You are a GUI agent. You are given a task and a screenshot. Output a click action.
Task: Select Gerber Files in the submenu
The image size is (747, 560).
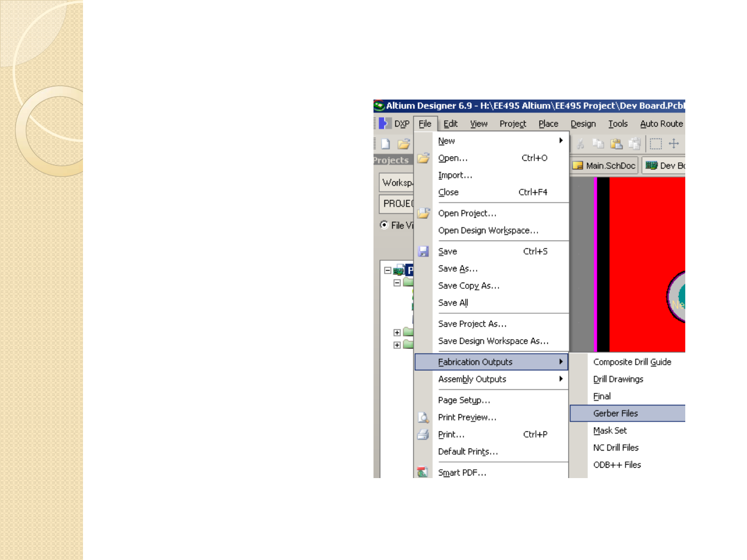(x=628, y=413)
